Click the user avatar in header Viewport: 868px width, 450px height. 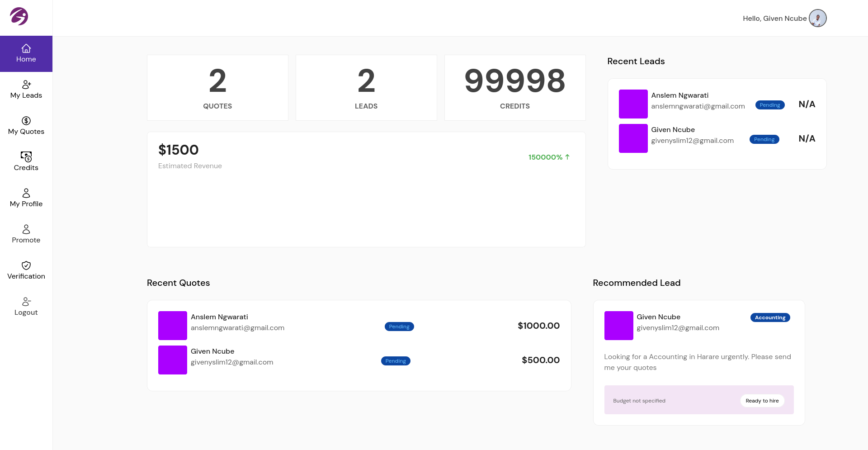[817, 19]
